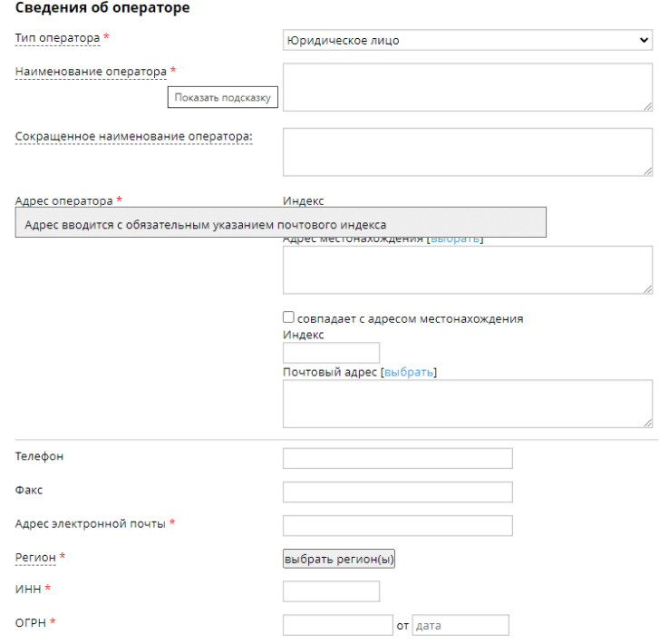Click the Почтовый адрес text area
This screenshot has width=669, height=644.
[x=467, y=404]
